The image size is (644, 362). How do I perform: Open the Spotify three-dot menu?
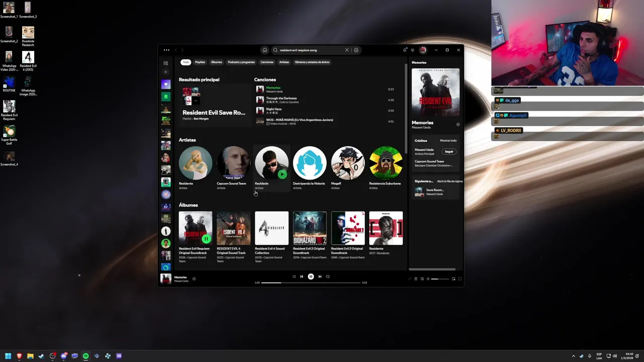[166, 50]
